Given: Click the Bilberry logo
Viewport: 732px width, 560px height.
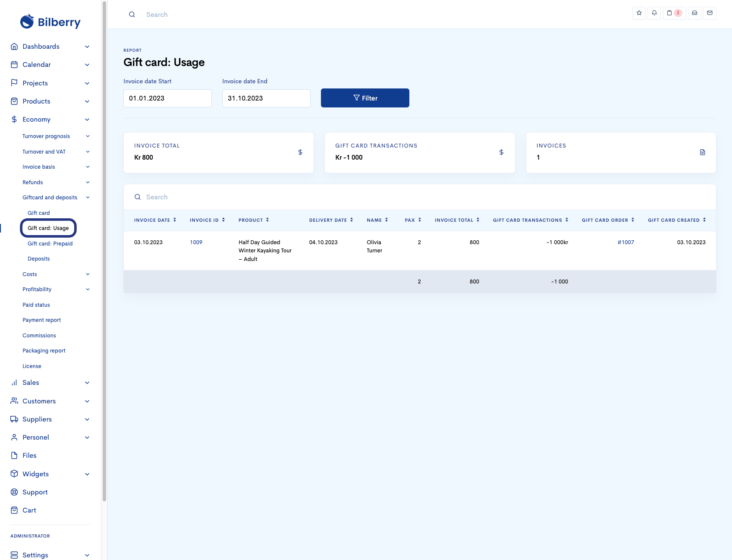Looking at the screenshot, I should point(50,22).
